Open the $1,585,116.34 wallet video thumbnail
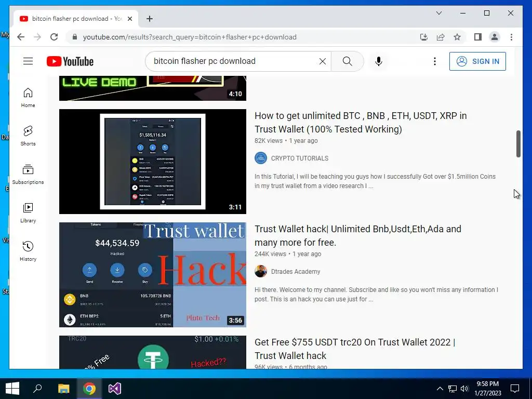This screenshot has height=399, width=532. (153, 162)
